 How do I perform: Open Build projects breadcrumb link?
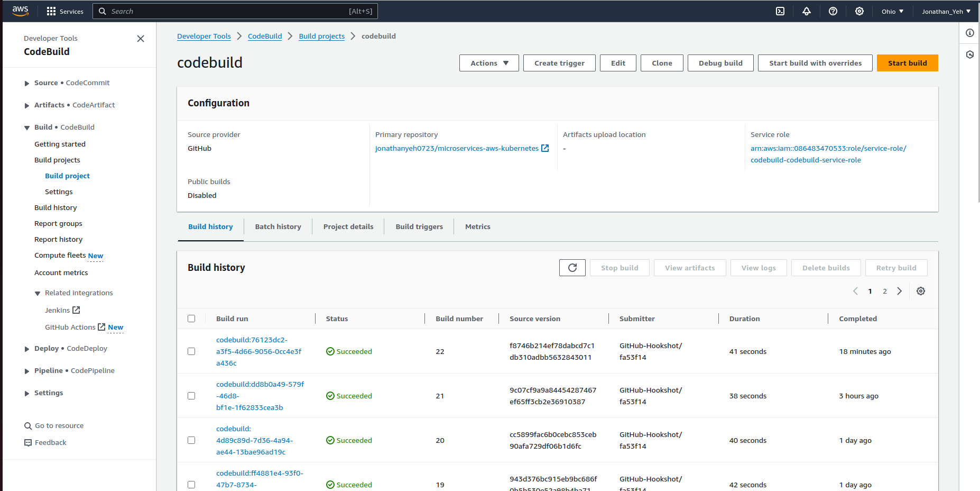321,36
